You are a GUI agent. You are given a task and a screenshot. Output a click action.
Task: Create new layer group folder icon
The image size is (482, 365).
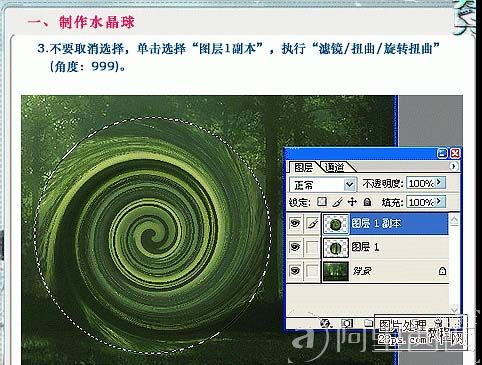click(x=368, y=323)
